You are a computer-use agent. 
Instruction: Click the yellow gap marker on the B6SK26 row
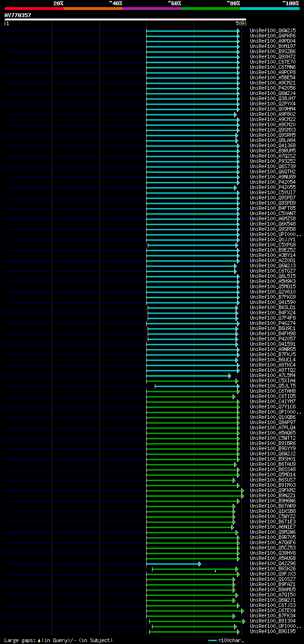(x=215, y=570)
